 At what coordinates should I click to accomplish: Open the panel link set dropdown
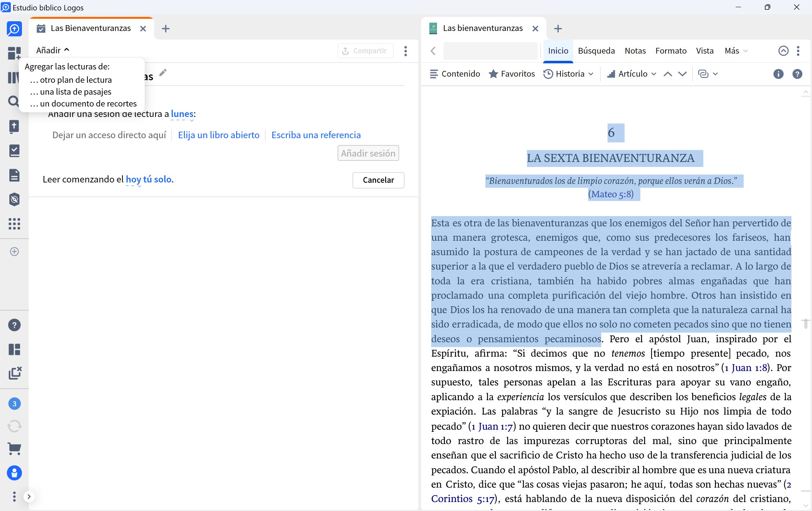pos(708,74)
